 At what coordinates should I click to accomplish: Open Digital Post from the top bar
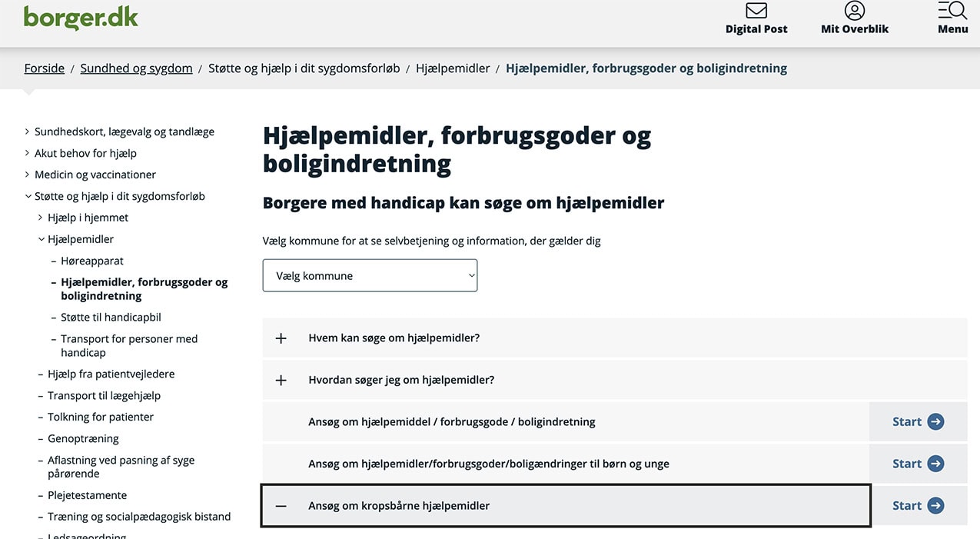tap(756, 19)
